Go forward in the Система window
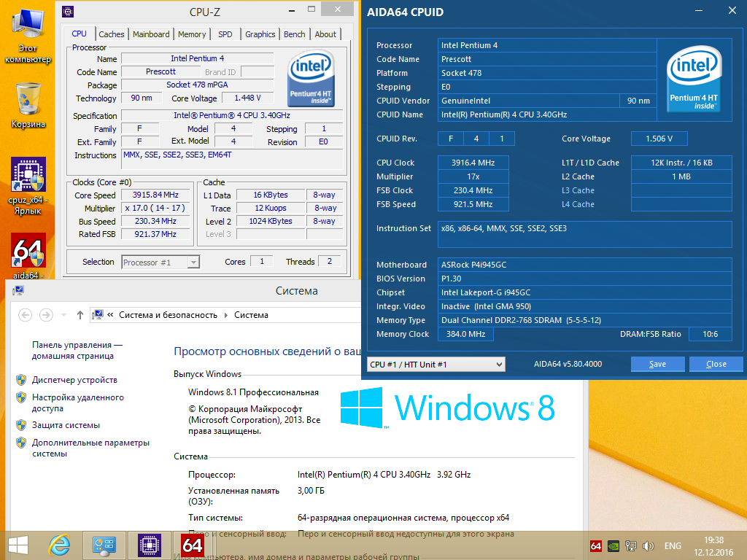747x560 pixels. pos(46,315)
